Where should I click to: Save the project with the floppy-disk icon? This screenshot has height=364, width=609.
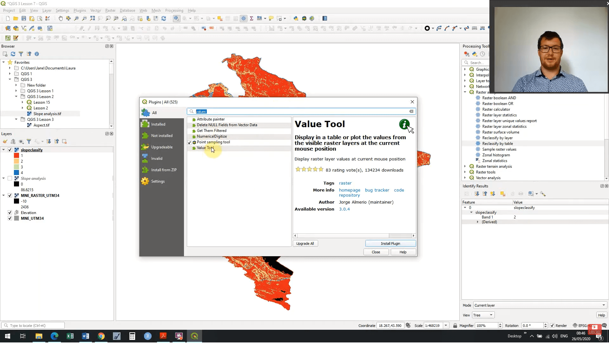coord(24,18)
